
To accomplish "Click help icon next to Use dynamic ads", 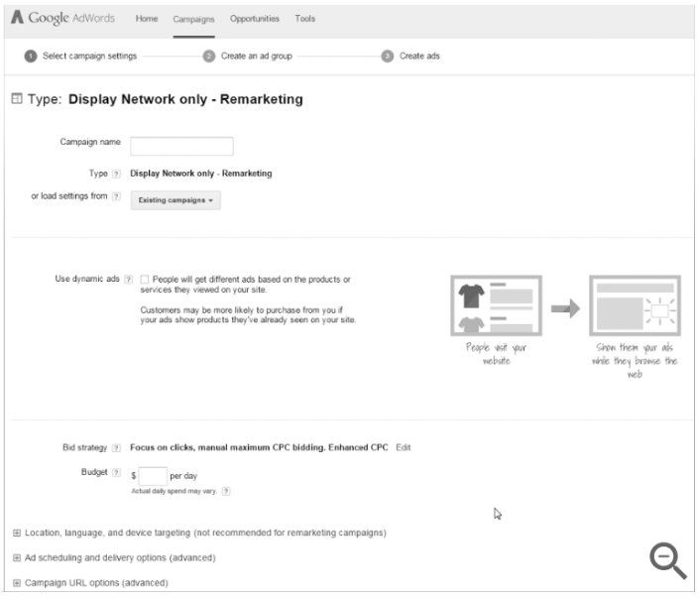I will point(129,280).
